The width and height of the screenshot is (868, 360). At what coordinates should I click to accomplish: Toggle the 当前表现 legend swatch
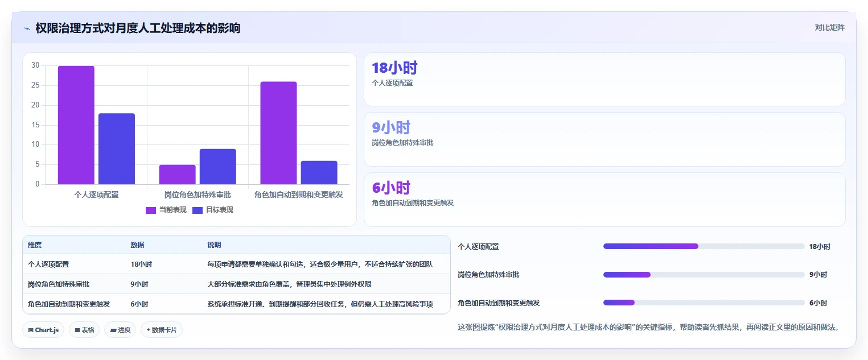coord(151,210)
